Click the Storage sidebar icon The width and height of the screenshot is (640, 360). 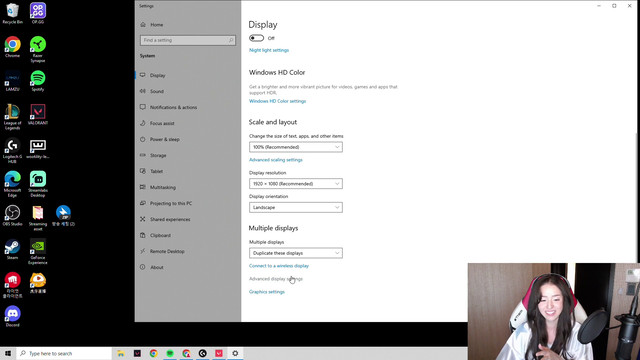[x=143, y=155]
